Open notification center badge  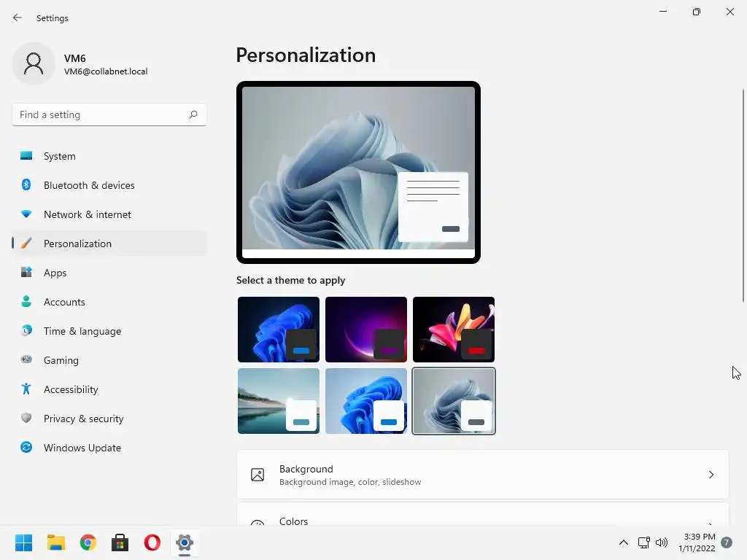tap(727, 542)
